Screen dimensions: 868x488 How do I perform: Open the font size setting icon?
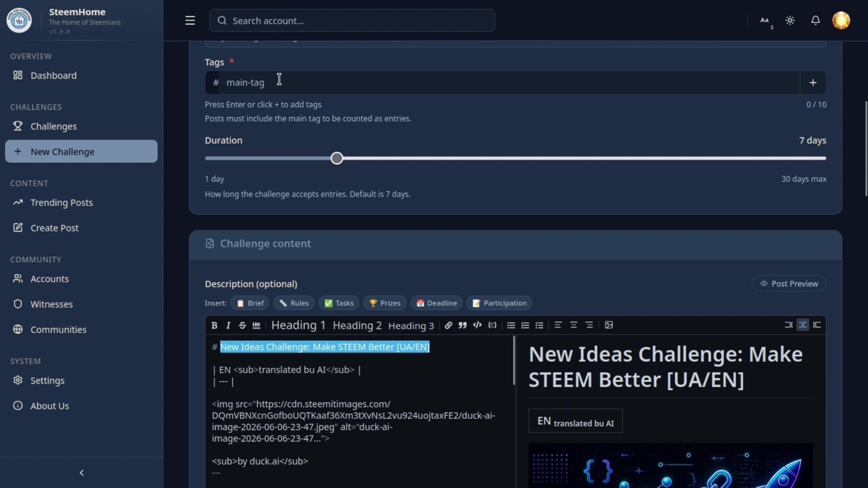click(x=766, y=21)
